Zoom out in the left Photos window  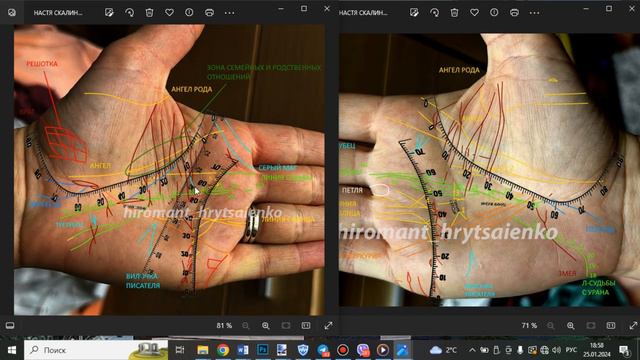click(x=245, y=325)
